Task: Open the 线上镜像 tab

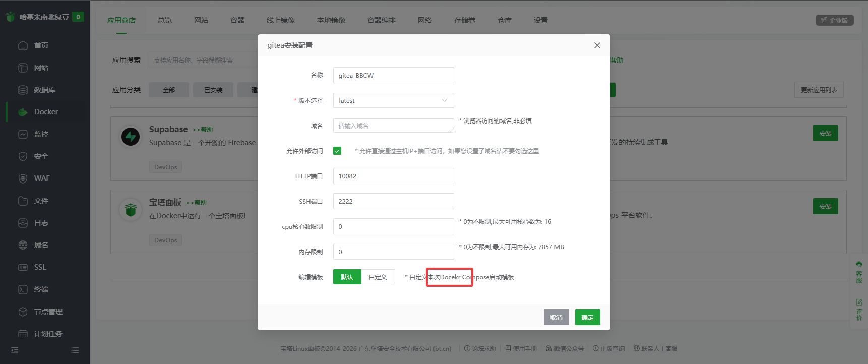Action: pyautogui.click(x=281, y=20)
